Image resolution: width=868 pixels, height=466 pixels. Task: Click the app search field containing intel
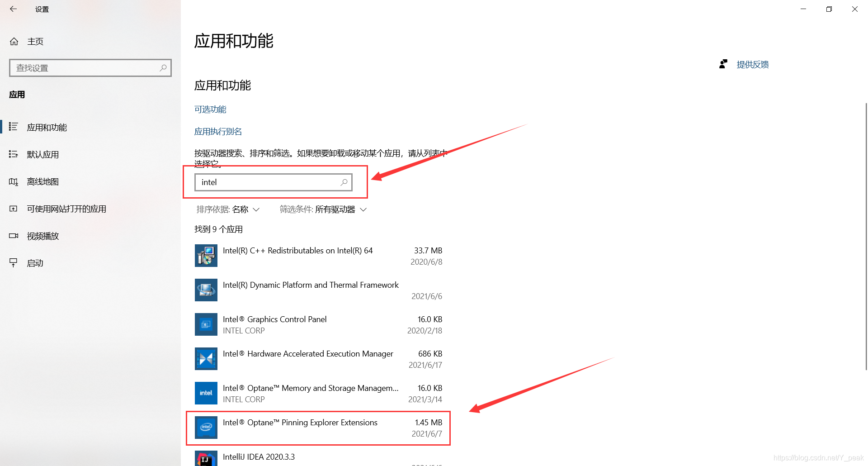click(x=274, y=182)
